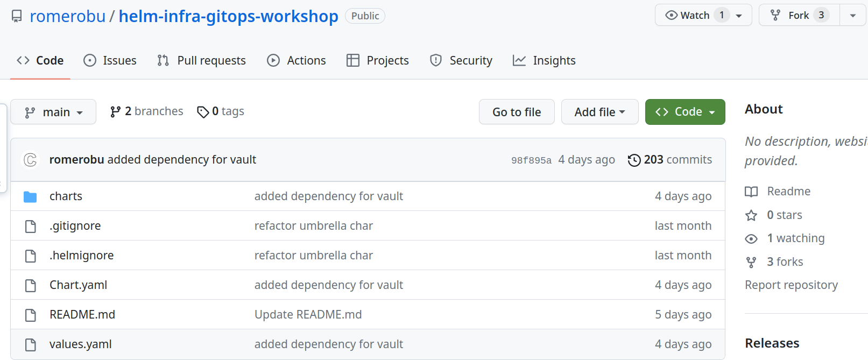Open the values.yaml file
This screenshot has height=360, width=868.
[81, 344]
